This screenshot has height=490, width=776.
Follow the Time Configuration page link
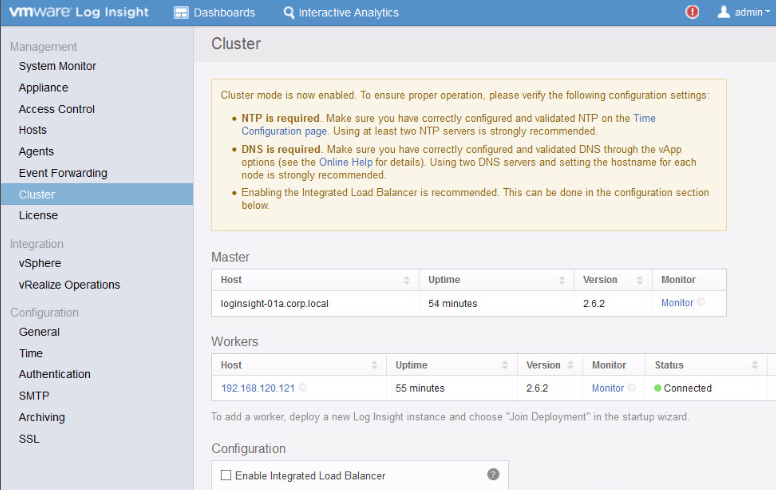[x=284, y=131]
